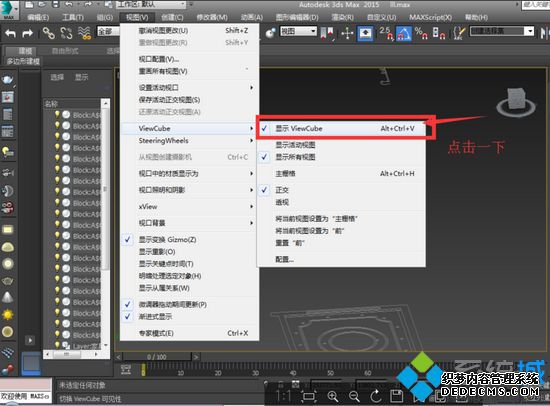Activate the Bind to Space Warp tool
The image size is (550, 406).
pyautogui.click(x=84, y=33)
